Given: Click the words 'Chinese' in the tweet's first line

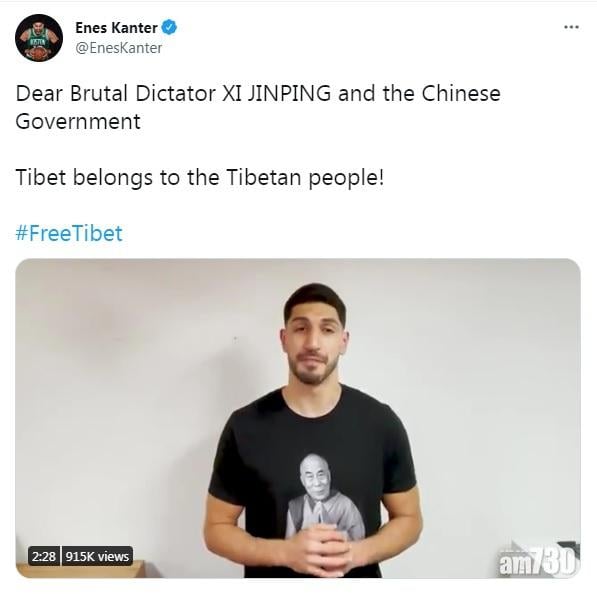Looking at the screenshot, I should coord(461,93).
